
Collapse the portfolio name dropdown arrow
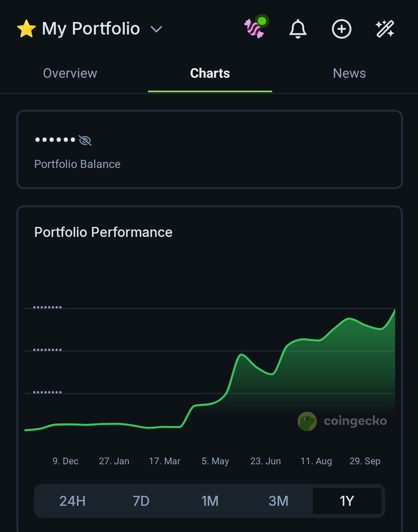(x=155, y=29)
